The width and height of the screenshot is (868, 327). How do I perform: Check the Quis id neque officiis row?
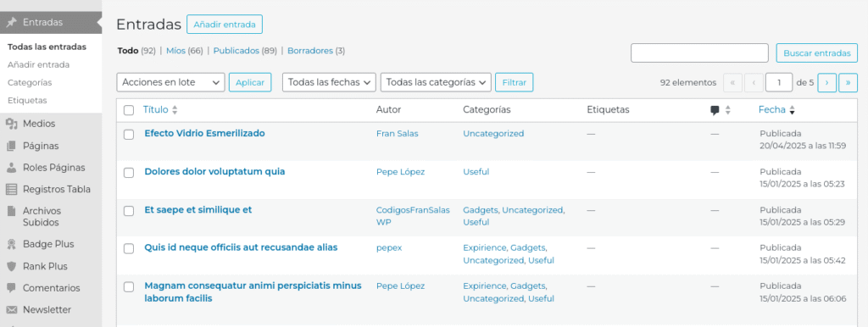click(129, 248)
